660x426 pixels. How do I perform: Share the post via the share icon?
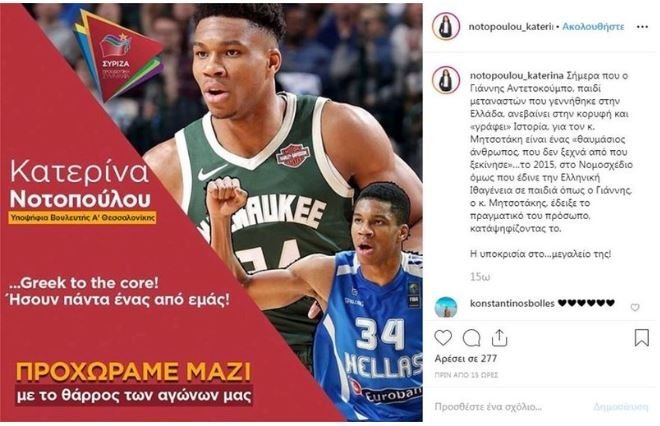pos(499,338)
